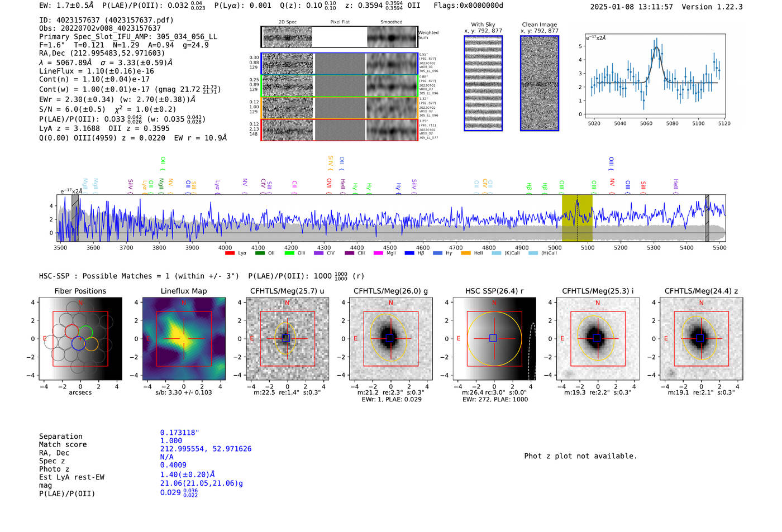Open the CFHTLS/Meg(26.0) g image
The width and height of the screenshot is (782, 532).
(390, 339)
